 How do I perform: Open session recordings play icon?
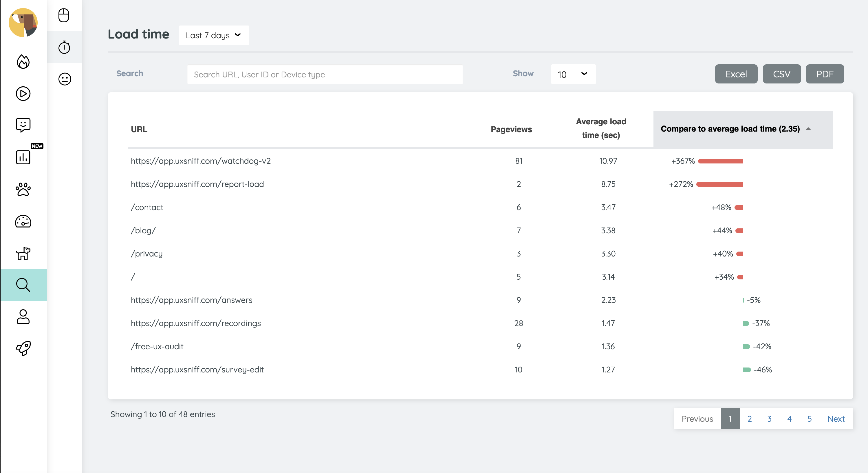click(23, 93)
